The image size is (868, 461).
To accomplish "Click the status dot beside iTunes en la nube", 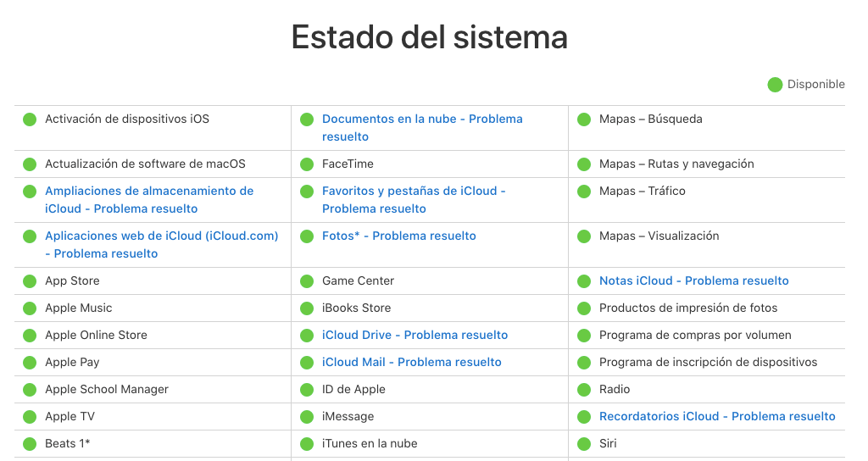I will [x=307, y=444].
